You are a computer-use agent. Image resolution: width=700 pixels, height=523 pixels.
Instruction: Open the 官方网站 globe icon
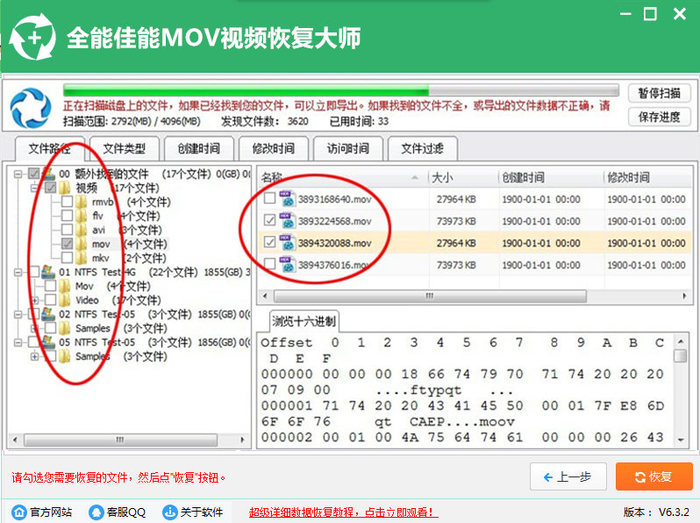[x=15, y=512]
